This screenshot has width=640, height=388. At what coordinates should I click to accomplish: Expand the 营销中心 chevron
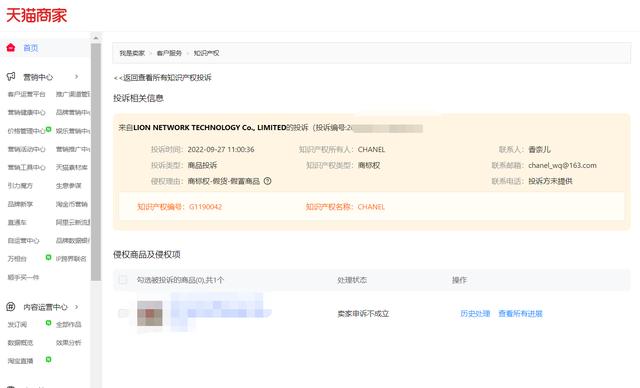click(x=76, y=77)
